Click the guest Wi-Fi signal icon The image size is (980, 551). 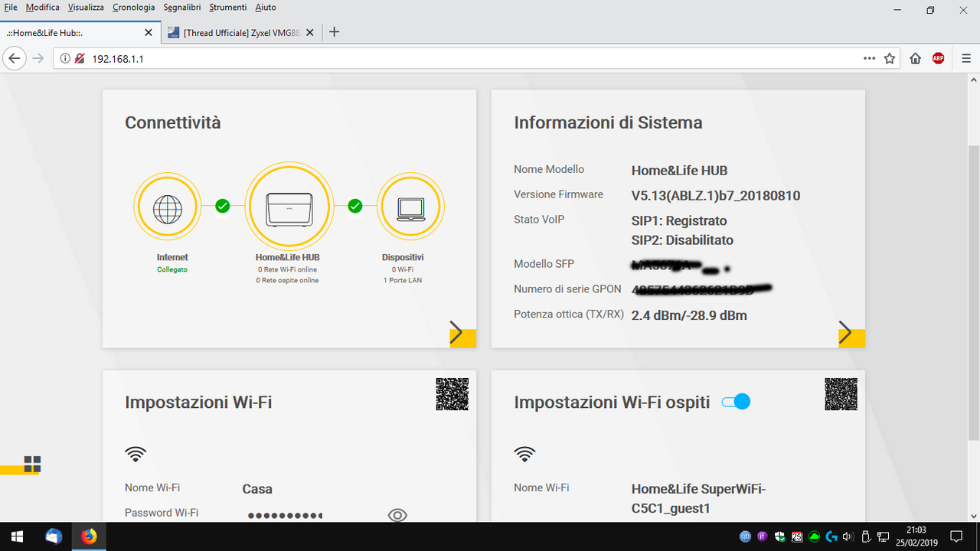click(524, 455)
